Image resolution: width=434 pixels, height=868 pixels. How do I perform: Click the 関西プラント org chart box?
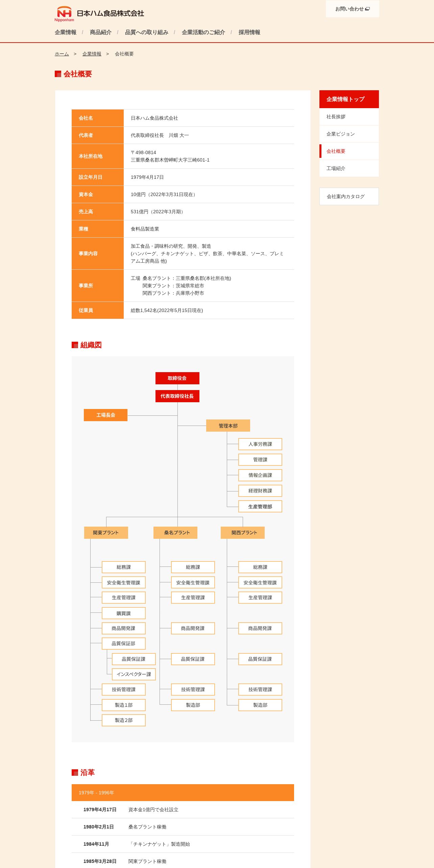click(x=243, y=533)
